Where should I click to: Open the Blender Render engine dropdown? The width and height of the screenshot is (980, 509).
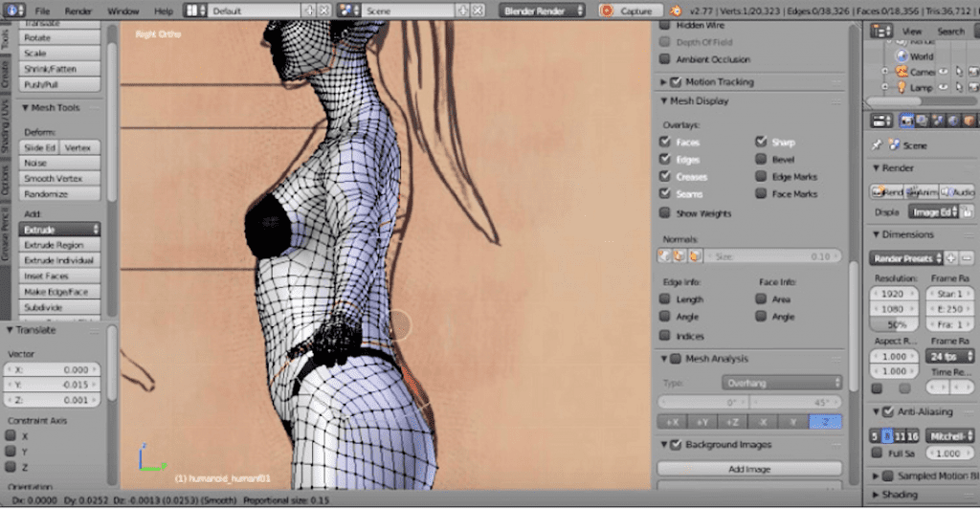click(x=541, y=11)
